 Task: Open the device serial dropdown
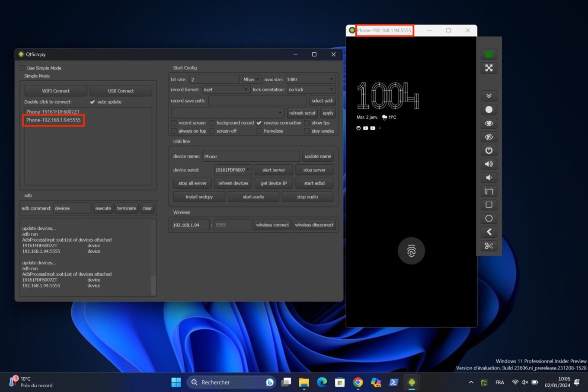pos(233,170)
